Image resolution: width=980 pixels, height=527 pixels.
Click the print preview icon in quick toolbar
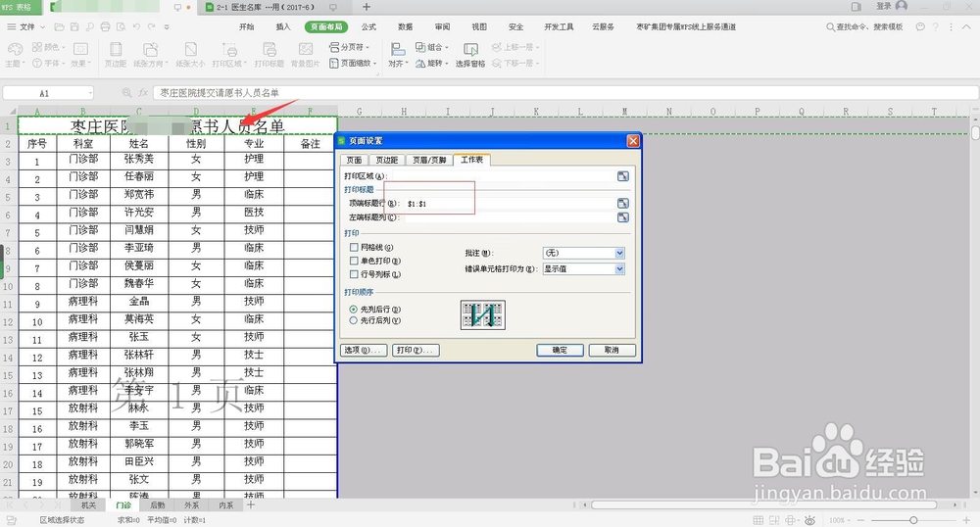[x=120, y=26]
